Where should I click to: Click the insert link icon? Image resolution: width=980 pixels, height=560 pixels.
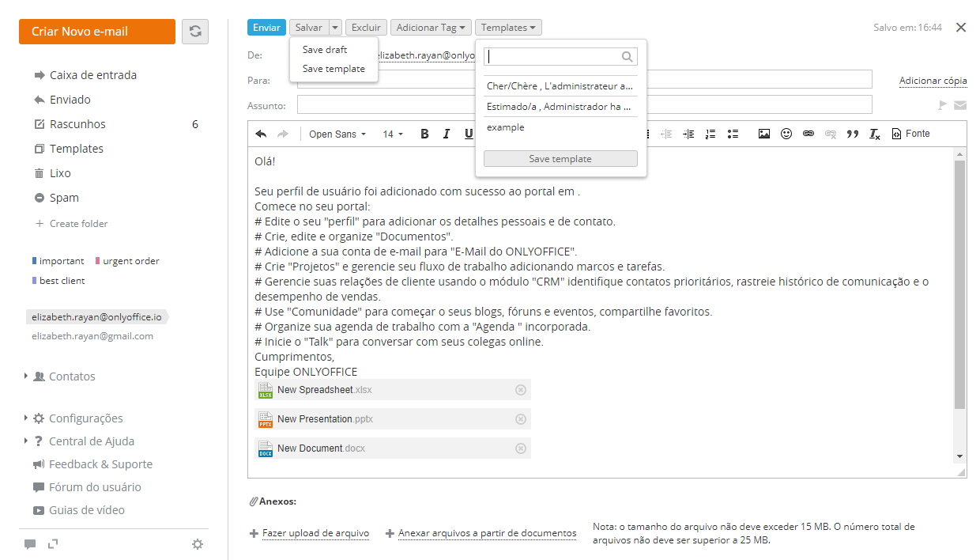(x=808, y=134)
